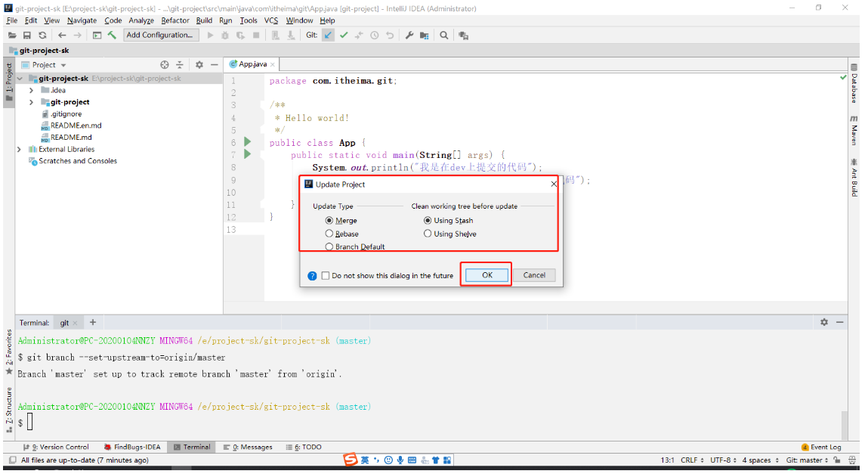
Task: Click the Open folder toolbar icon
Action: click(12, 36)
